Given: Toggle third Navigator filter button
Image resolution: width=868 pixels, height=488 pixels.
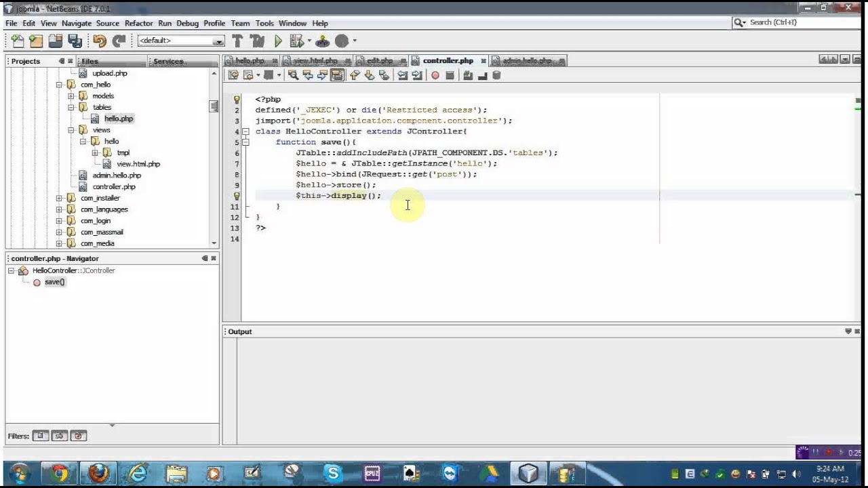Looking at the screenshot, I should [79, 436].
